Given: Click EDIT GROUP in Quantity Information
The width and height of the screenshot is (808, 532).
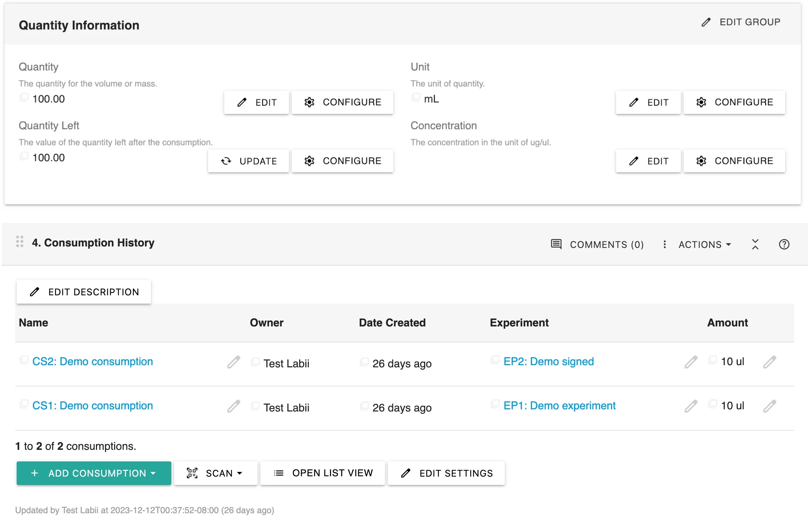Looking at the screenshot, I should (741, 21).
